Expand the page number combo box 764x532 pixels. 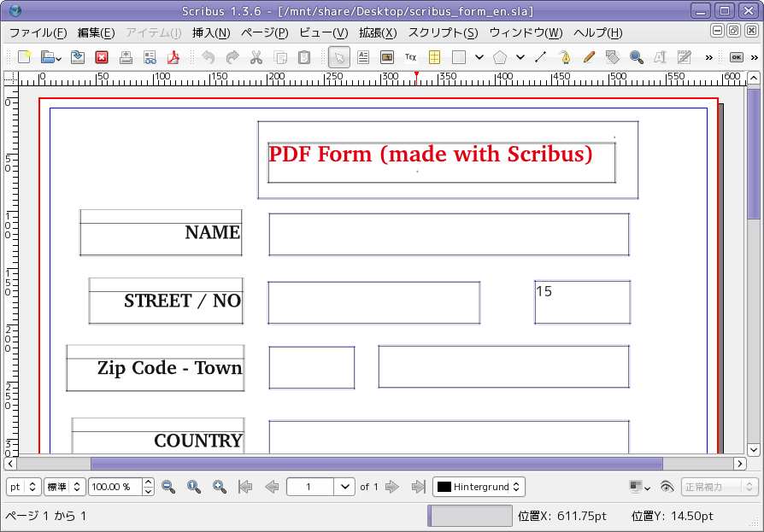coord(344,487)
